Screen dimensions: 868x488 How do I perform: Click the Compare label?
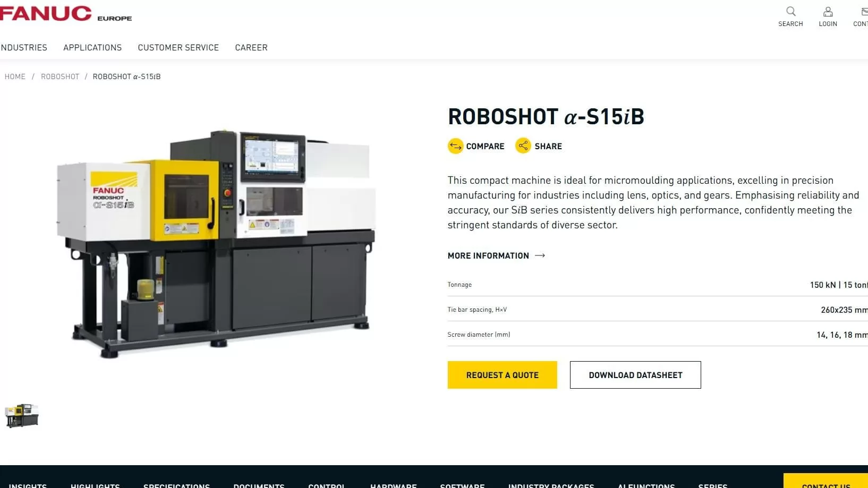[x=485, y=147]
